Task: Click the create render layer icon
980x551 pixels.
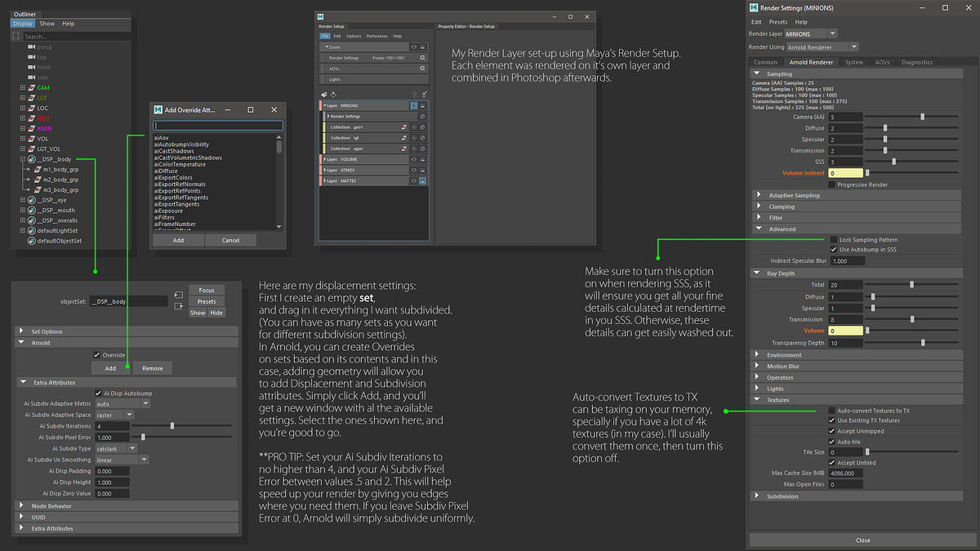Action: tap(324, 95)
